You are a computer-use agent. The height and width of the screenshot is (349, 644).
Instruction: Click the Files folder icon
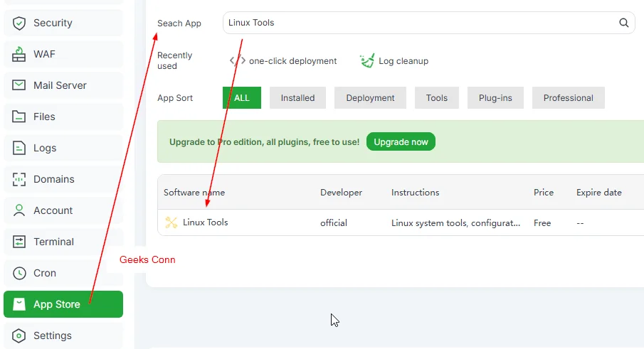click(19, 117)
